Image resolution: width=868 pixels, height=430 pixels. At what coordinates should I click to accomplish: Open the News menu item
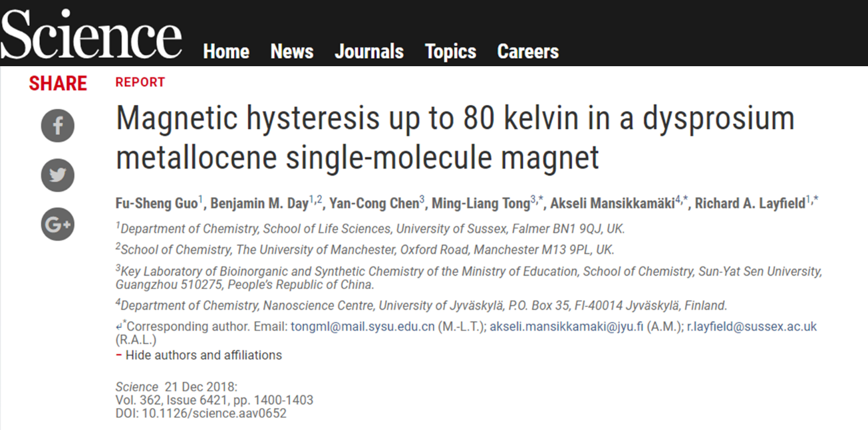click(292, 51)
